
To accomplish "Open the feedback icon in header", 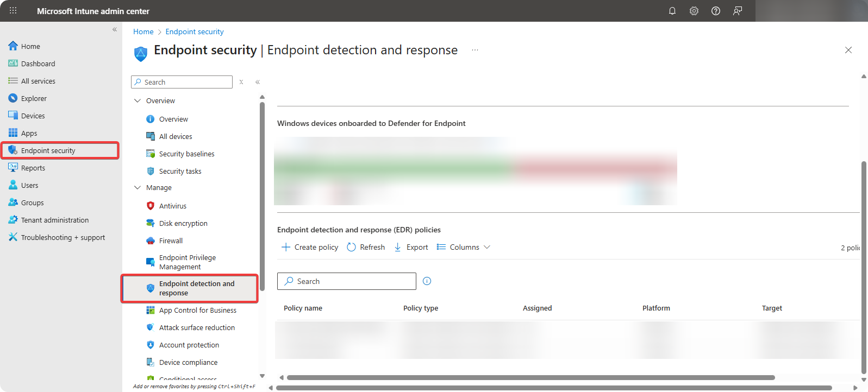I will 738,11.
